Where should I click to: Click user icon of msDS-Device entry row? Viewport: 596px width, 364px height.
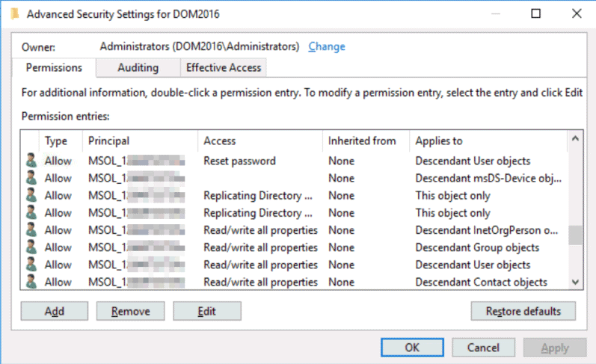pyautogui.click(x=31, y=178)
